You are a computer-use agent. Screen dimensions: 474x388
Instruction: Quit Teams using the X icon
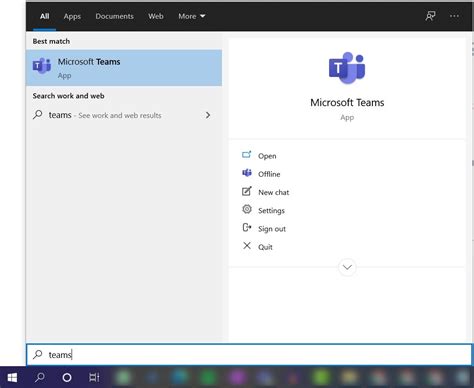(247, 246)
